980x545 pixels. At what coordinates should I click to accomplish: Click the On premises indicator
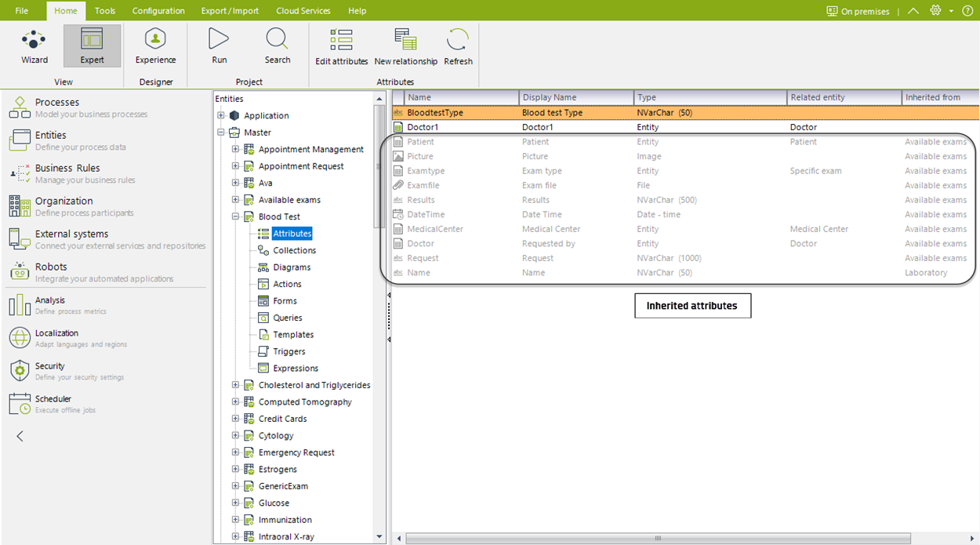pos(858,11)
